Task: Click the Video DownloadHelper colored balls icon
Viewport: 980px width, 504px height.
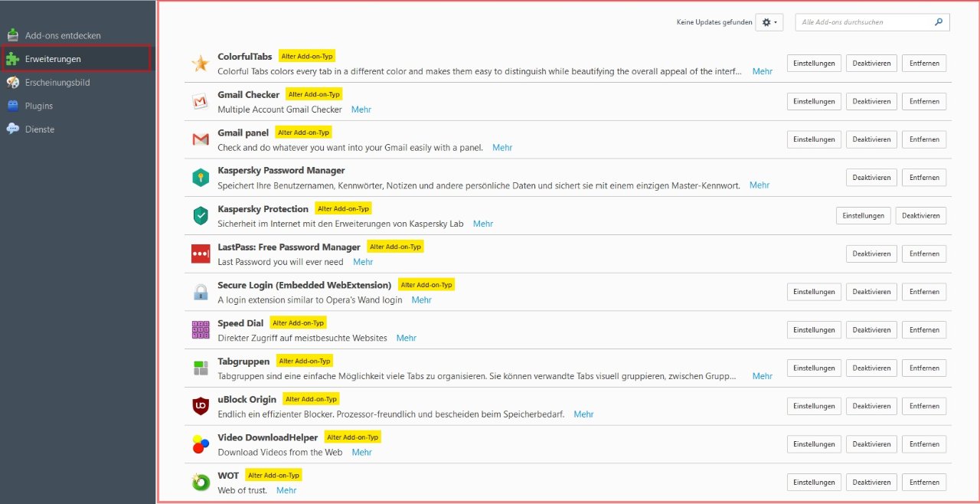Action: point(201,444)
